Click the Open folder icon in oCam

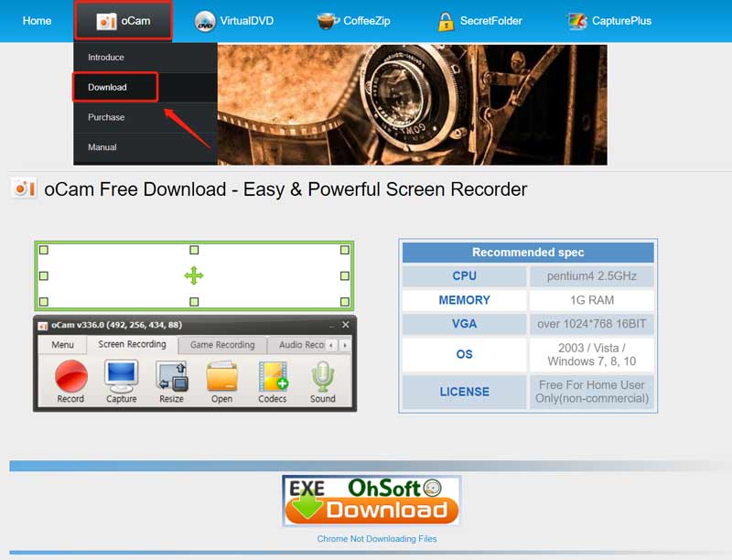click(x=221, y=382)
